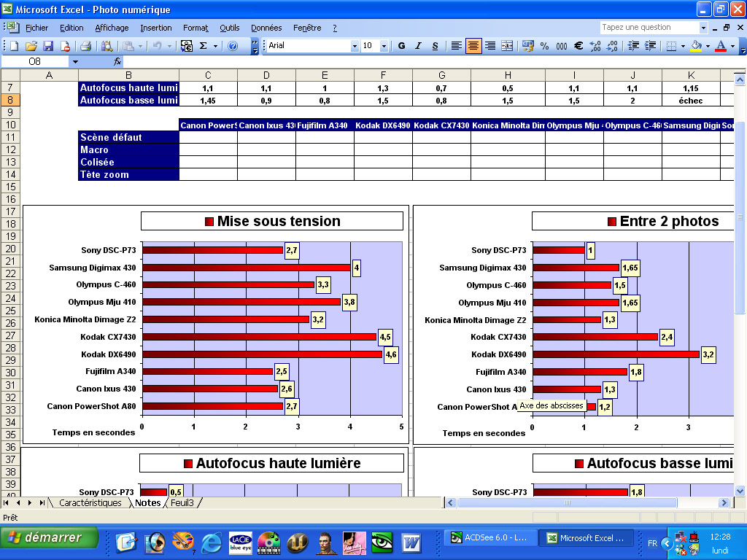This screenshot has width=747, height=560.
Task: Open the font name dropdown
Action: 355,46
